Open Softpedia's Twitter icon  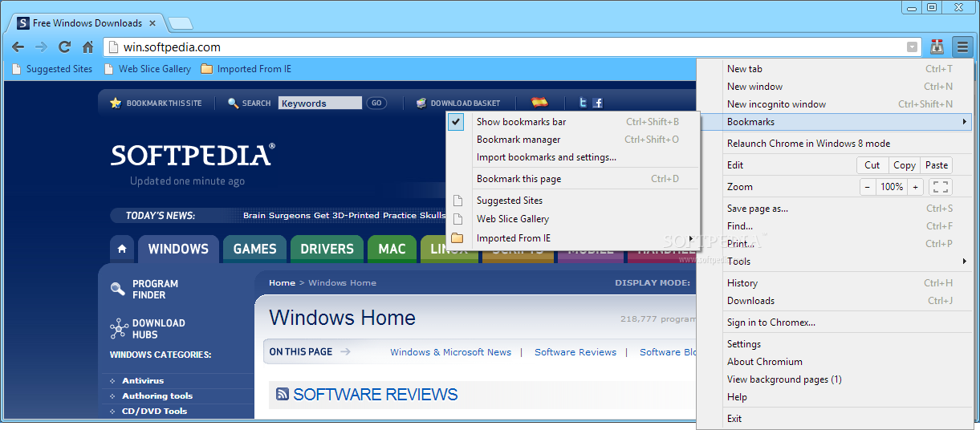(584, 103)
